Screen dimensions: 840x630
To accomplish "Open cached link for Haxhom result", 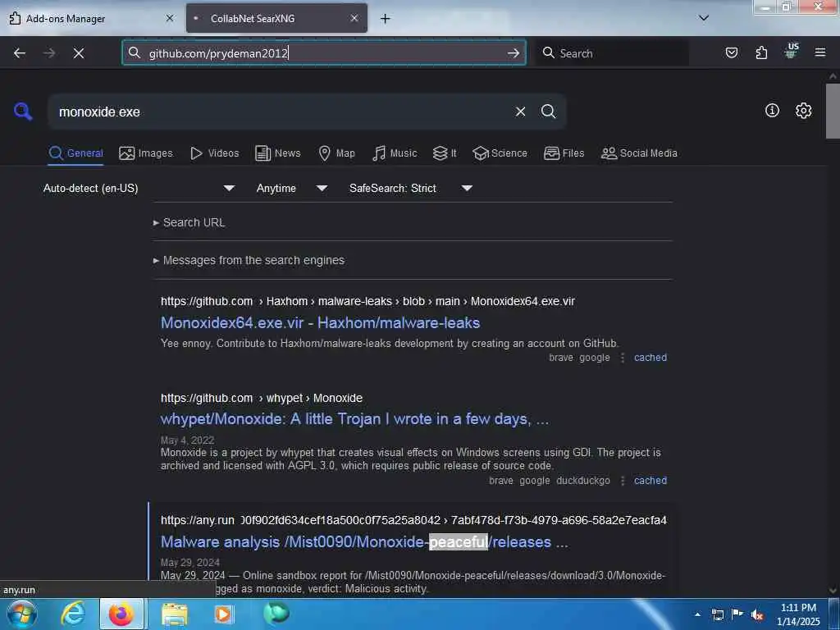I will click(651, 358).
